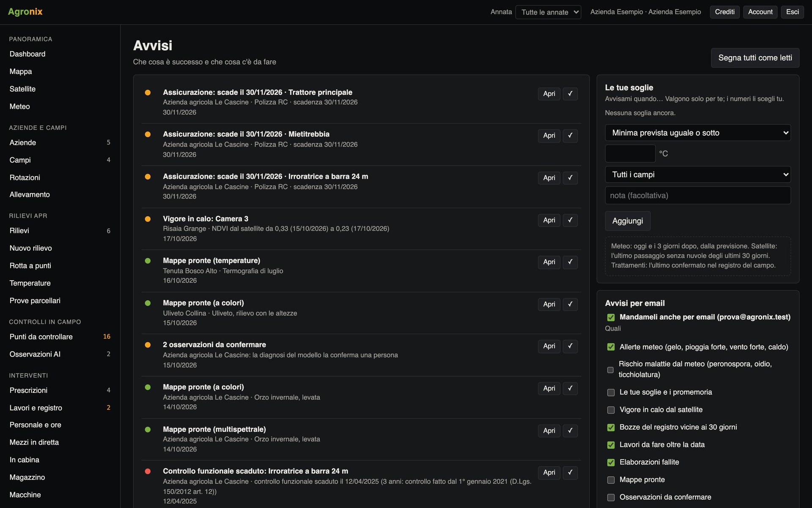This screenshot has width=812, height=508.
Task: Enable Le tue soglie e i promemoria
Action: pyautogui.click(x=611, y=392)
